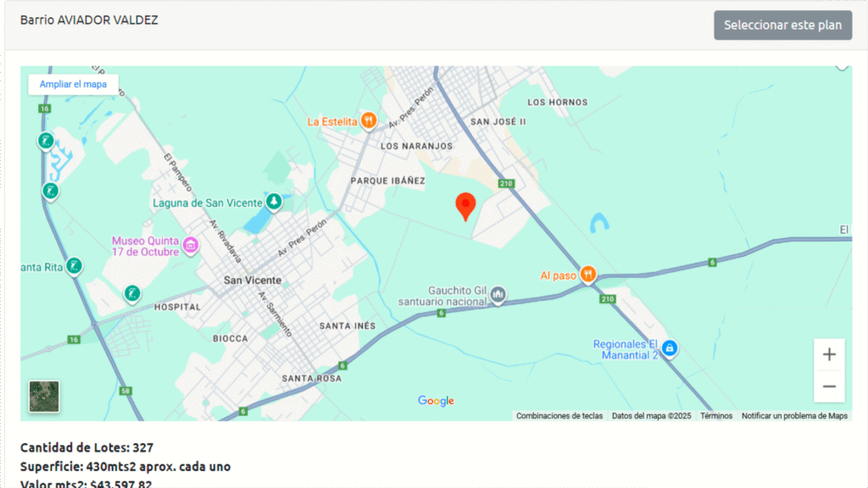Screen dimensions: 868x488
Task: Open the Museo Quinta 17 de Octubre icon
Action: [x=191, y=247]
